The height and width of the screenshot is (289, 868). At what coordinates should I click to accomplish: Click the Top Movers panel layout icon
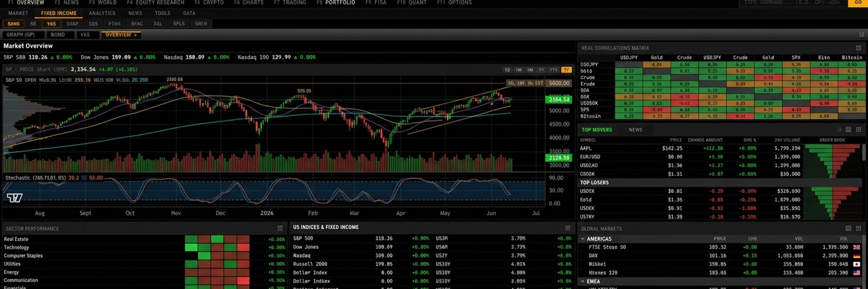848,130
